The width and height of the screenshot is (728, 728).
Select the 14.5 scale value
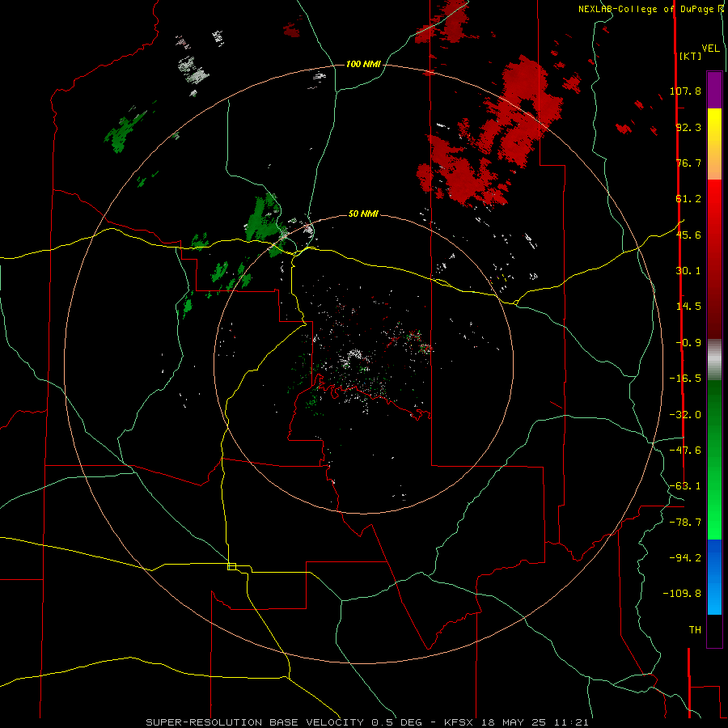coord(688,307)
